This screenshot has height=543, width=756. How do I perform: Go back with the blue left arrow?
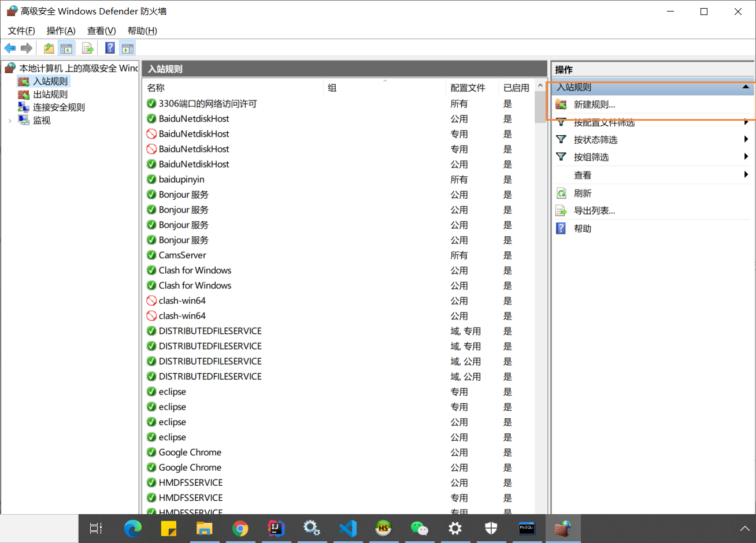(x=10, y=48)
